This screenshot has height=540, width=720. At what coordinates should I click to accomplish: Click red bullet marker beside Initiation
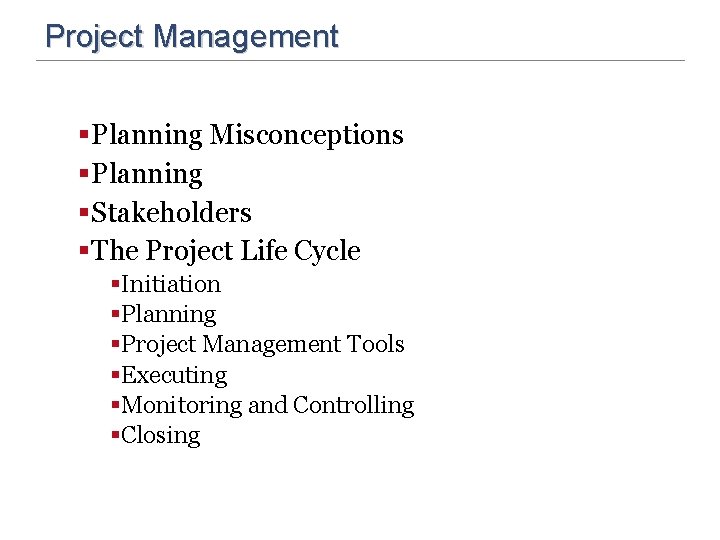[115, 284]
